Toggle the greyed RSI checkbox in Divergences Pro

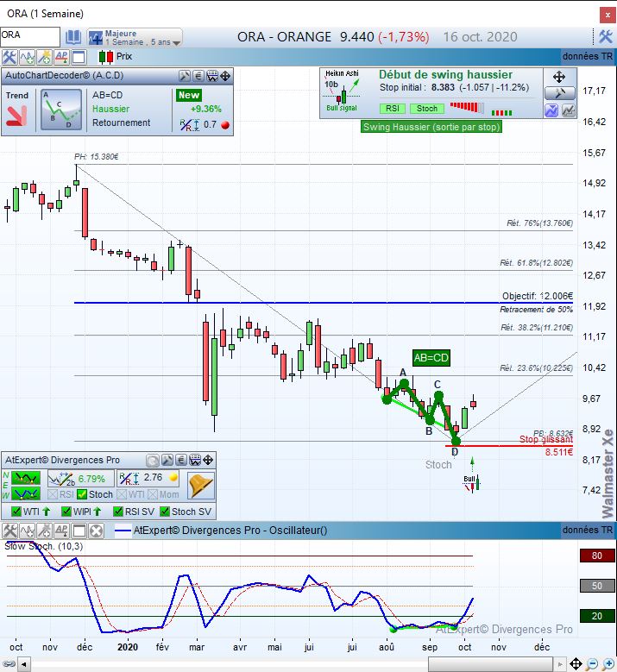click(53, 494)
